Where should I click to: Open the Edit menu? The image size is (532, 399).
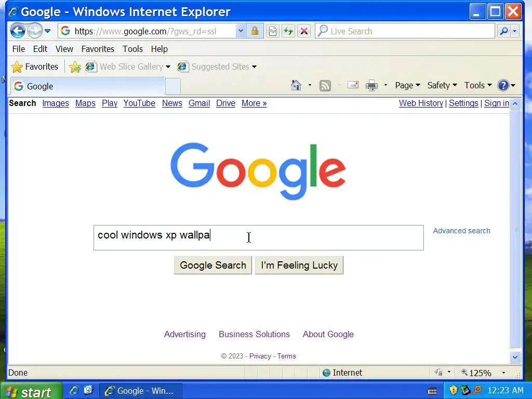pyautogui.click(x=40, y=49)
